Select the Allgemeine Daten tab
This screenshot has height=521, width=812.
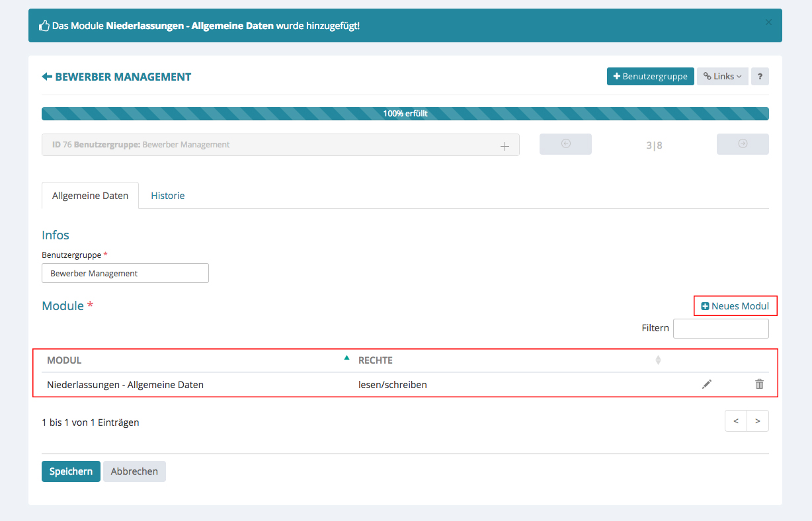(x=90, y=196)
